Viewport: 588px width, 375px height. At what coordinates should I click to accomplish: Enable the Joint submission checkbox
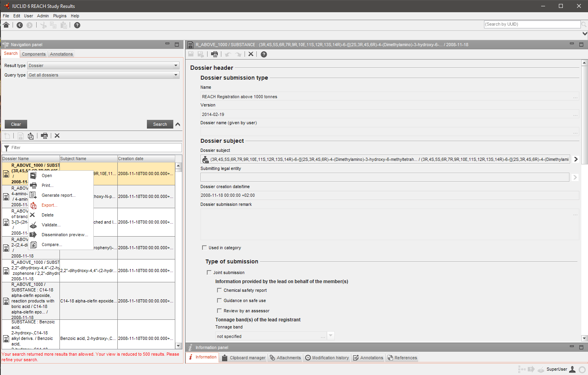click(209, 272)
